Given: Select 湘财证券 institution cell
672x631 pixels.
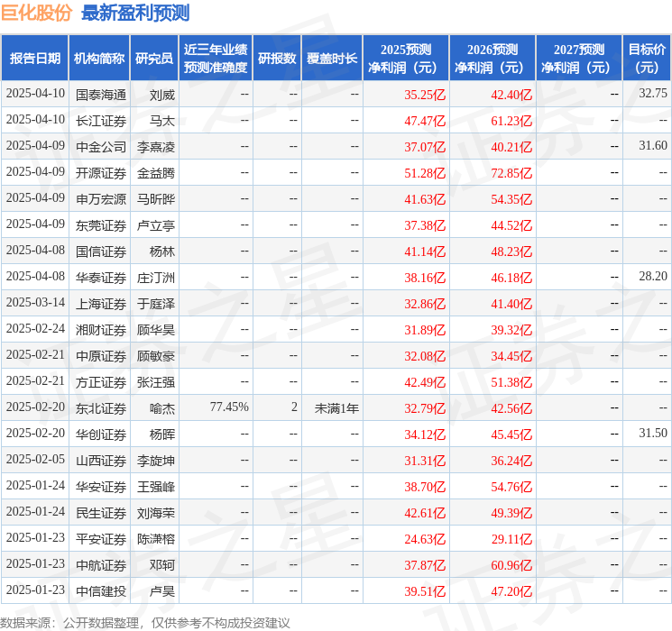Looking at the screenshot, I should pos(101,330).
